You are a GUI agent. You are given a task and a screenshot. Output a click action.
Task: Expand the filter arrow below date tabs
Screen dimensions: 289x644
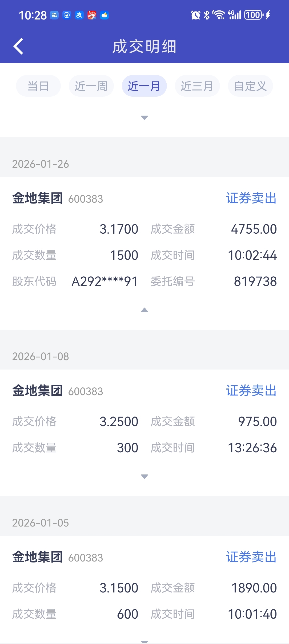coord(144,118)
